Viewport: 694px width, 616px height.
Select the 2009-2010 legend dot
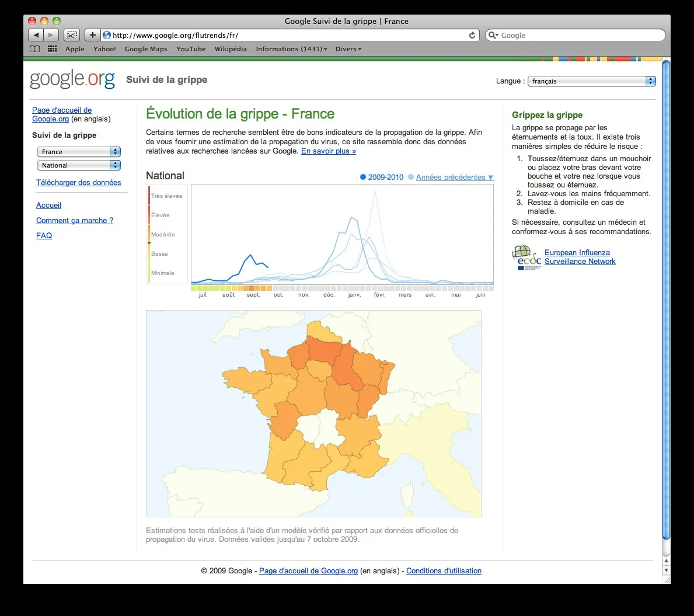coord(363,177)
